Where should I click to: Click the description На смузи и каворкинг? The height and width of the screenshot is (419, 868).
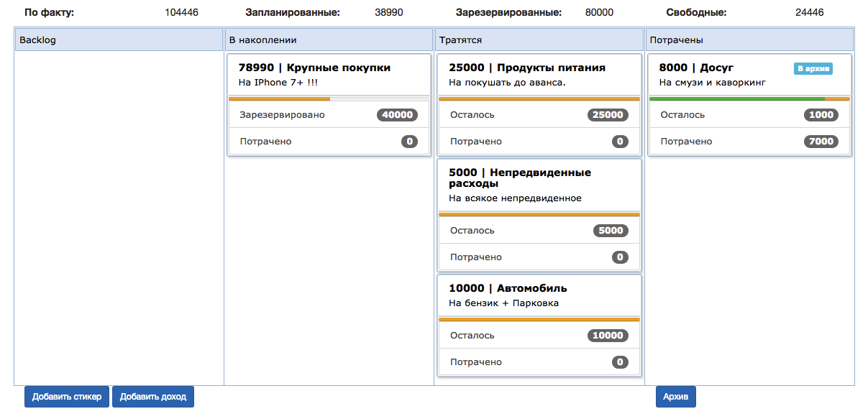[x=712, y=83]
